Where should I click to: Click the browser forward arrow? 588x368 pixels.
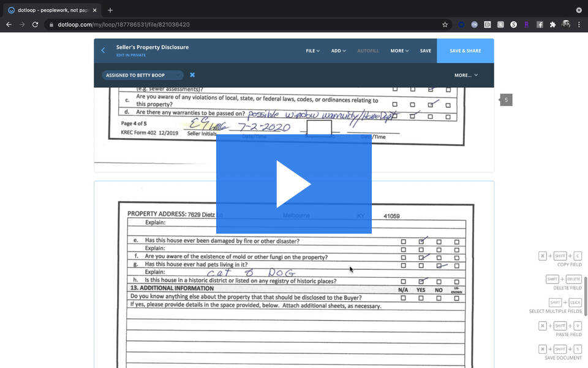pos(22,25)
